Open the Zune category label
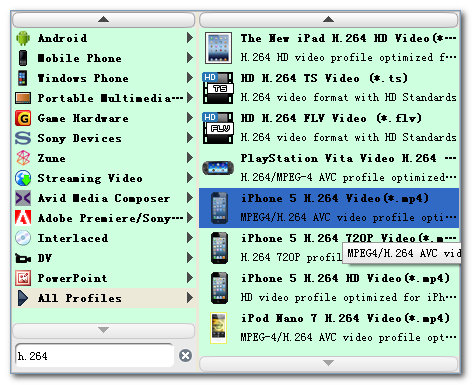The height and width of the screenshot is (385, 472). (52, 158)
